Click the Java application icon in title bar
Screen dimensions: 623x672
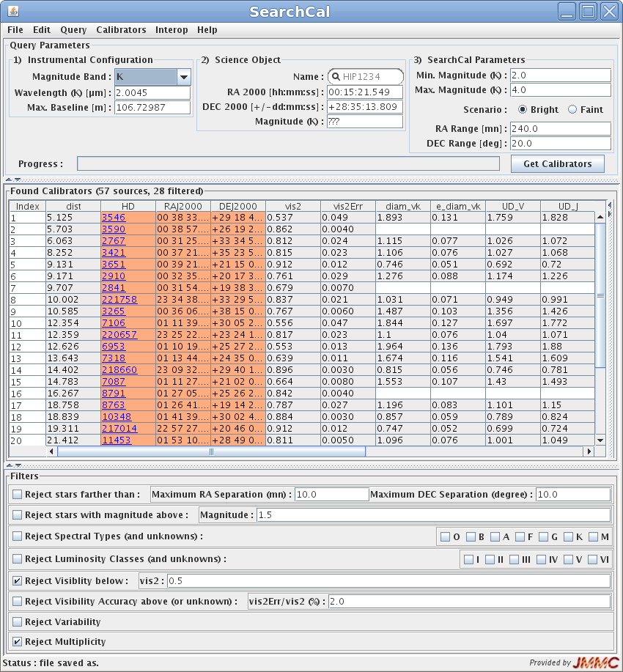[13, 11]
